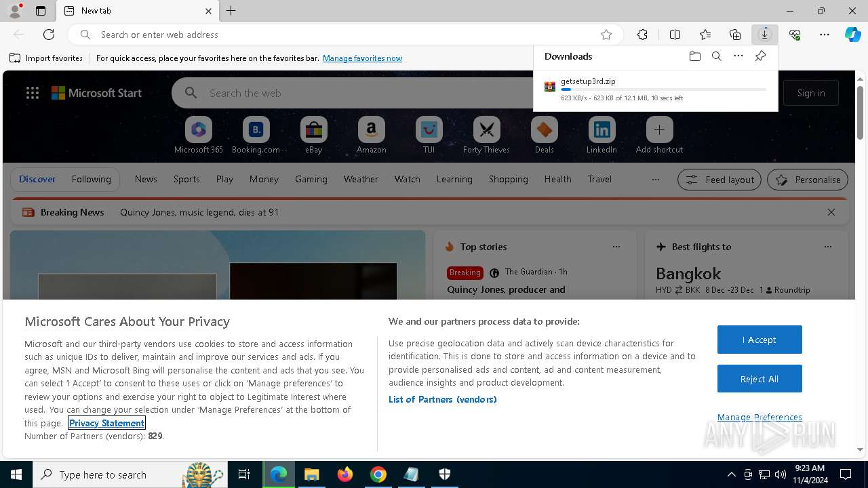Open Microsoft 365 shortcut
Screen dimensions: 868x488
click(x=199, y=135)
